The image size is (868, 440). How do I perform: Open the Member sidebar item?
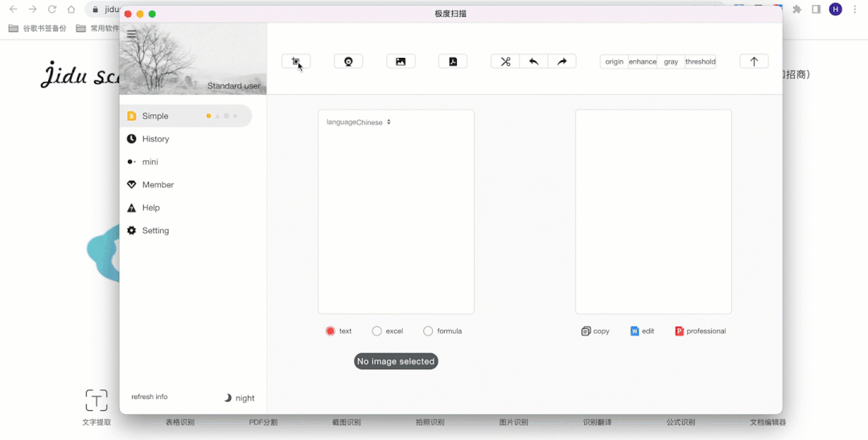click(158, 185)
